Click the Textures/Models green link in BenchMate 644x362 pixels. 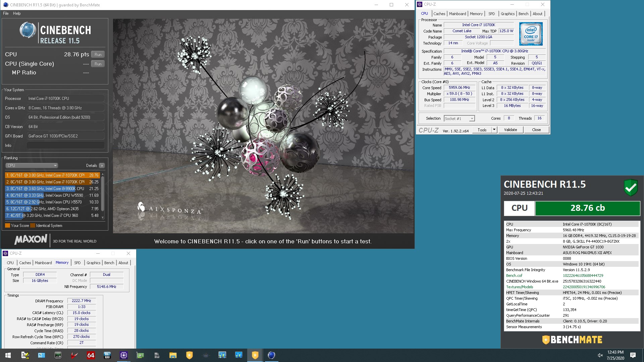coord(520,287)
